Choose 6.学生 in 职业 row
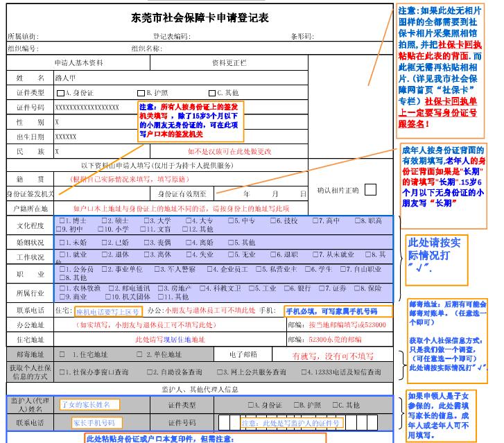Image resolution: width=504 pixels, height=443 pixels. tap(308, 269)
